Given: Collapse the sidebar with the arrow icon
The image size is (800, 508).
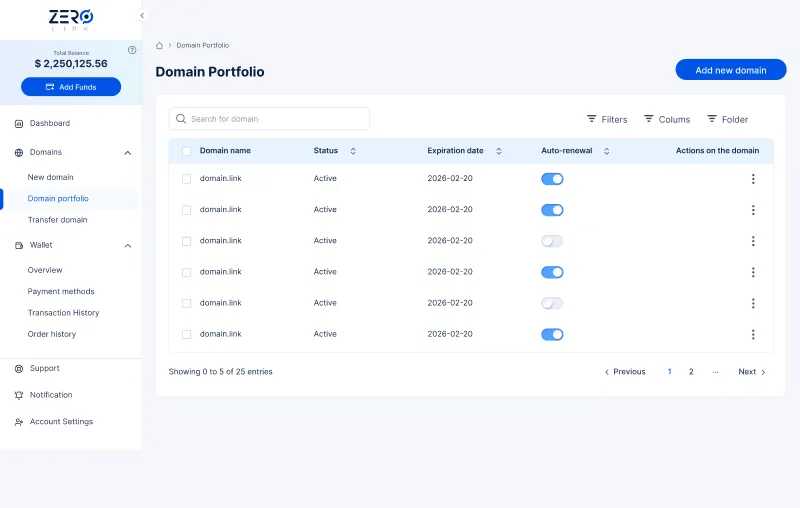Looking at the screenshot, I should point(142,16).
